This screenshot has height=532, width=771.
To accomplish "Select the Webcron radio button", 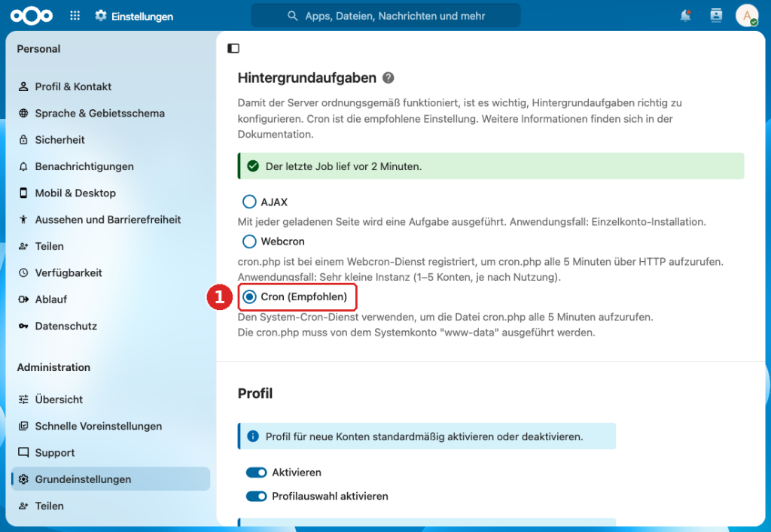I will tap(249, 242).
